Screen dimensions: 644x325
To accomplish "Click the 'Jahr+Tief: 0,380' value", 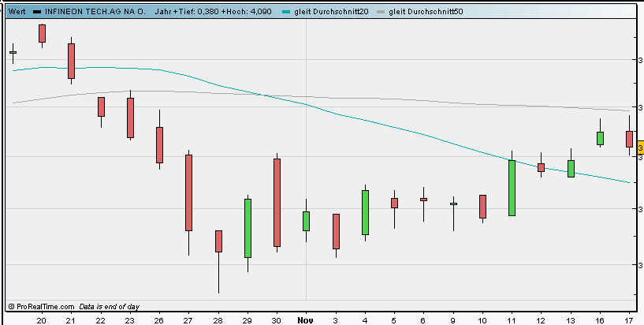I will 187,12.
